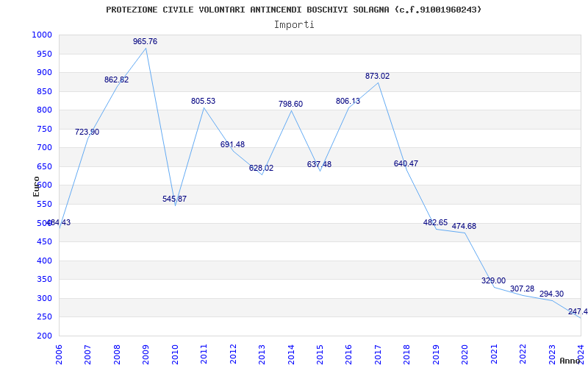Select y-axis tick 700
The image size is (588, 368).
44,148
